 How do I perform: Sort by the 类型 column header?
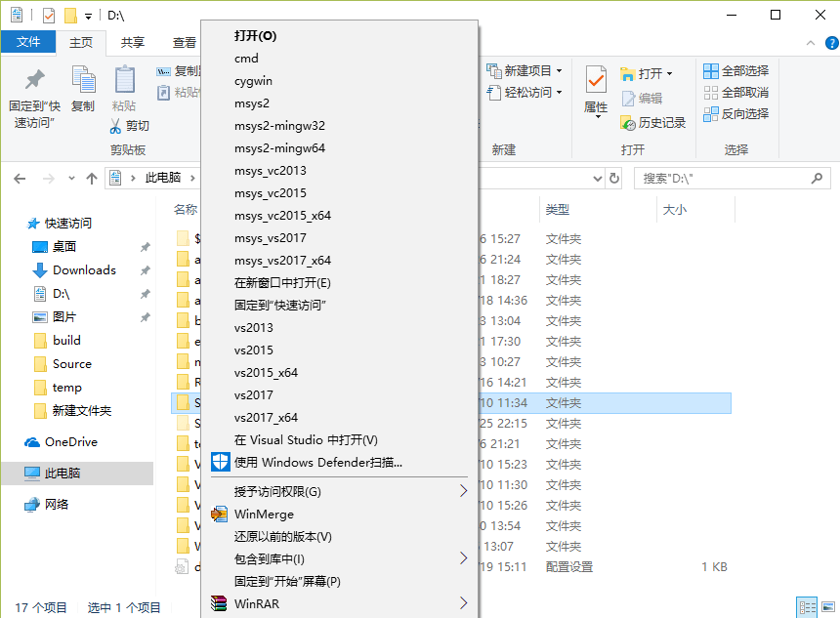coord(557,209)
